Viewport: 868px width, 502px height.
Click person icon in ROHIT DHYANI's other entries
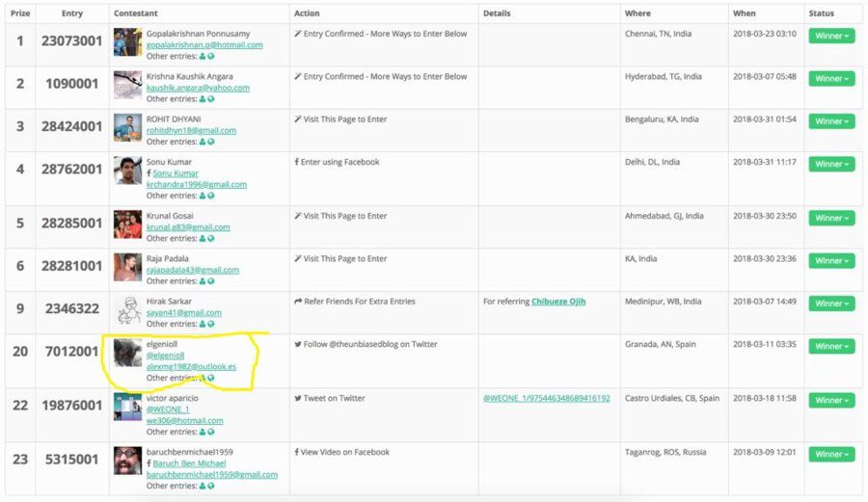[203, 142]
